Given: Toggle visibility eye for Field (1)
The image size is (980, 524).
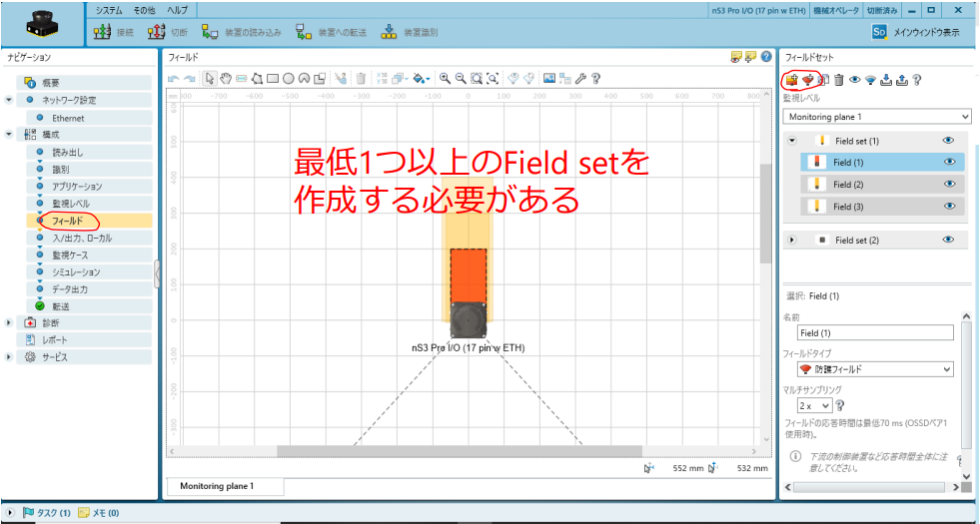Looking at the screenshot, I should pos(949,163).
